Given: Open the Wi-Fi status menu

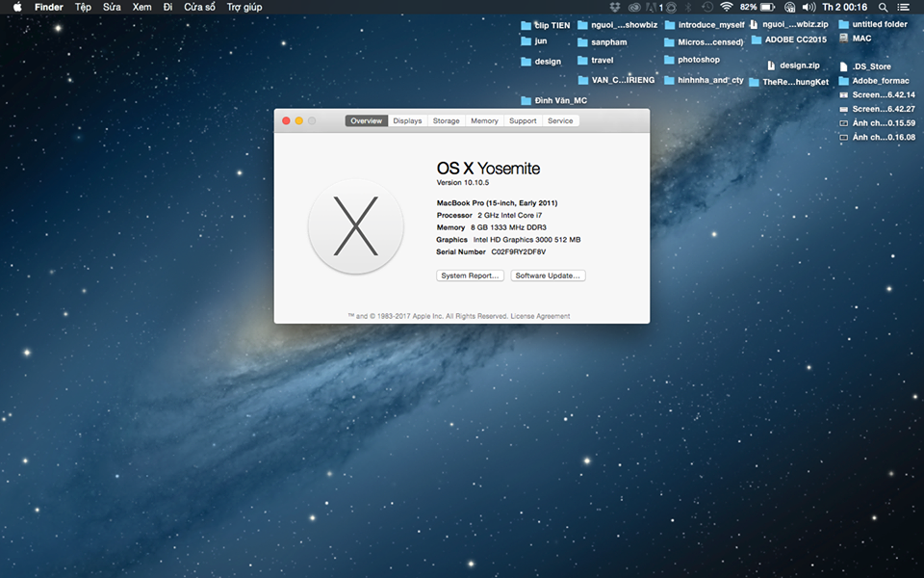Looking at the screenshot, I should point(726,7).
